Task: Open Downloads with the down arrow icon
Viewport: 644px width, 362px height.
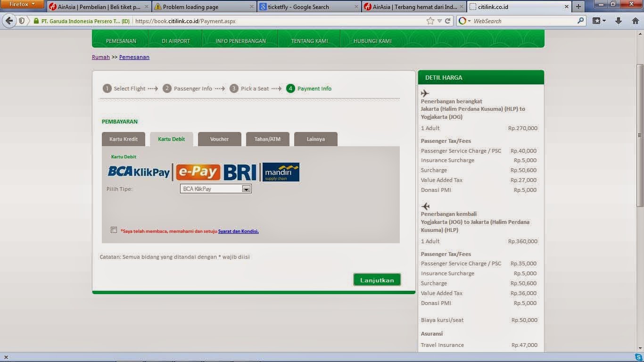Action: (619, 21)
